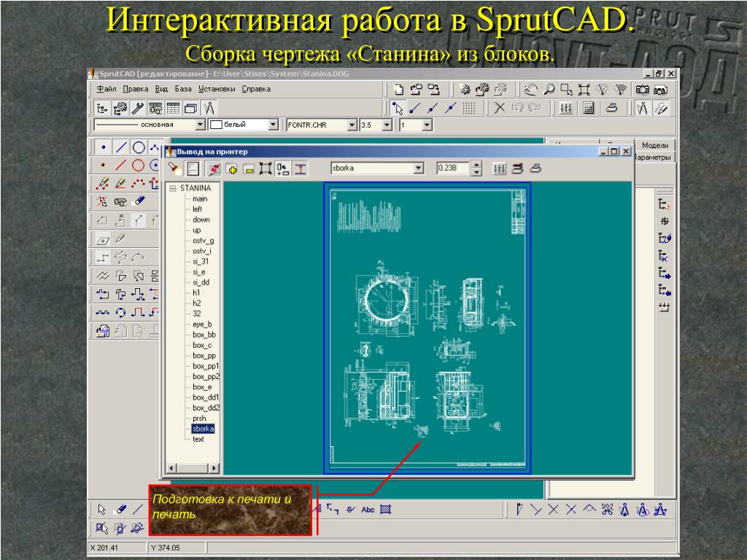Click the delete X icon in main toolbar
This screenshot has width=747, height=560.
click(x=499, y=109)
